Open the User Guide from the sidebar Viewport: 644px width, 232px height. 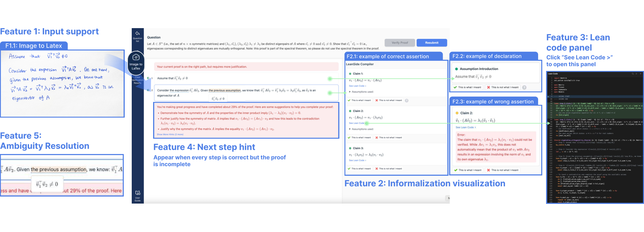pyautogui.click(x=137, y=196)
